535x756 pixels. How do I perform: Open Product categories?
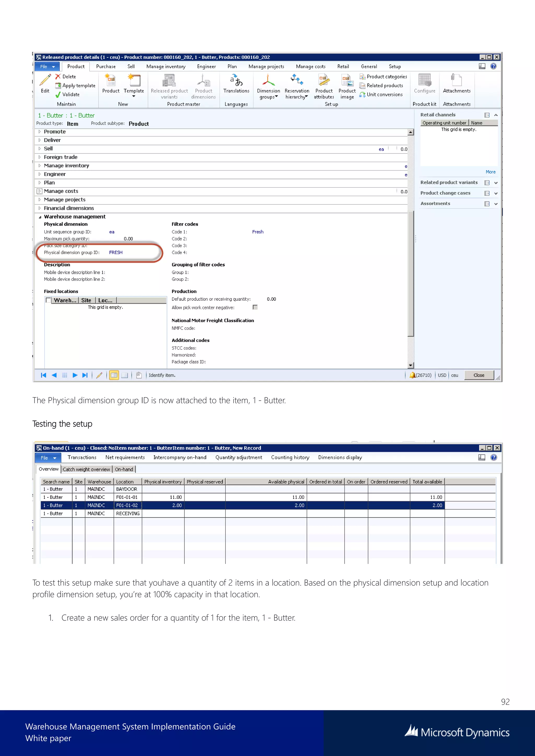pos(383,76)
